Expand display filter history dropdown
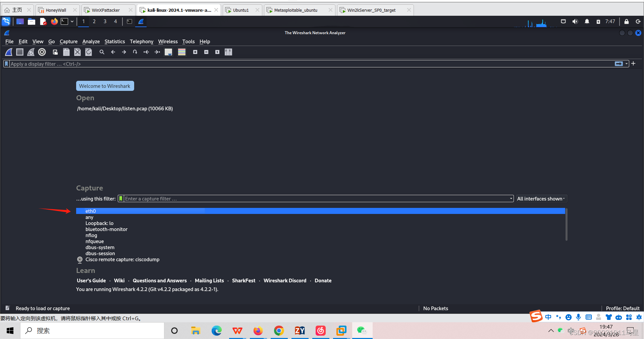The image size is (644, 339). tap(627, 64)
